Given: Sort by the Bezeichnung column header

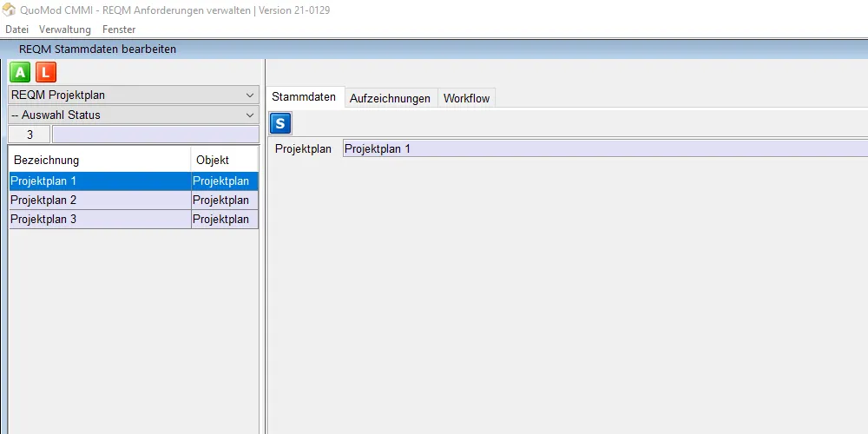Looking at the screenshot, I should 99,160.
